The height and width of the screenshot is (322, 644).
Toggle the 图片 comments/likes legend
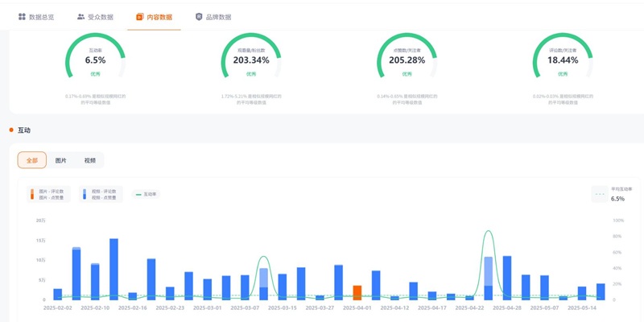pyautogui.click(x=50, y=194)
